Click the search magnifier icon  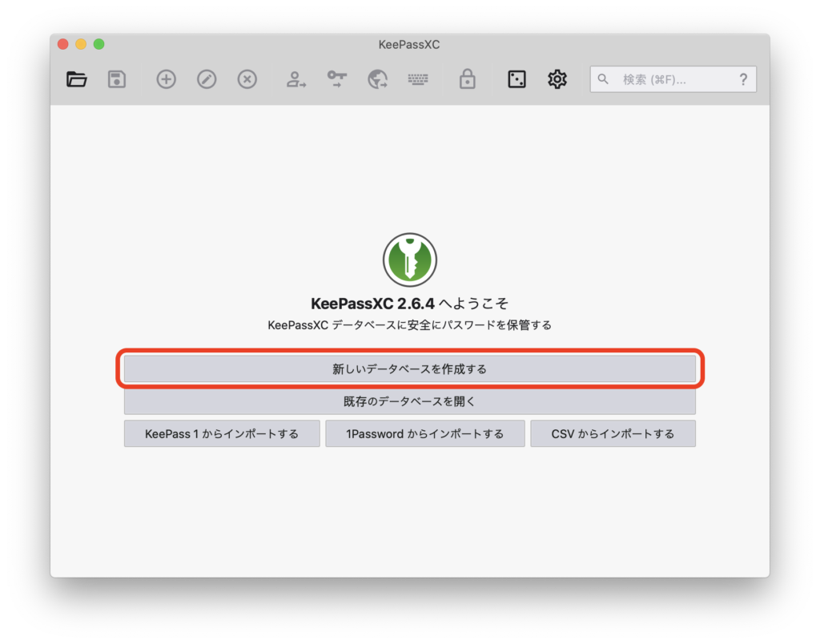coord(603,79)
